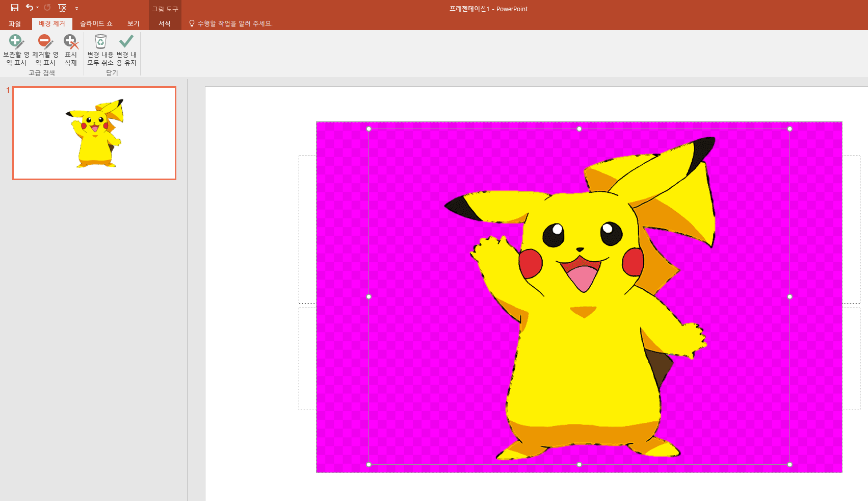This screenshot has height=501, width=868.
Task: Click the lightbulb icon by Tell me
Action: click(x=192, y=23)
